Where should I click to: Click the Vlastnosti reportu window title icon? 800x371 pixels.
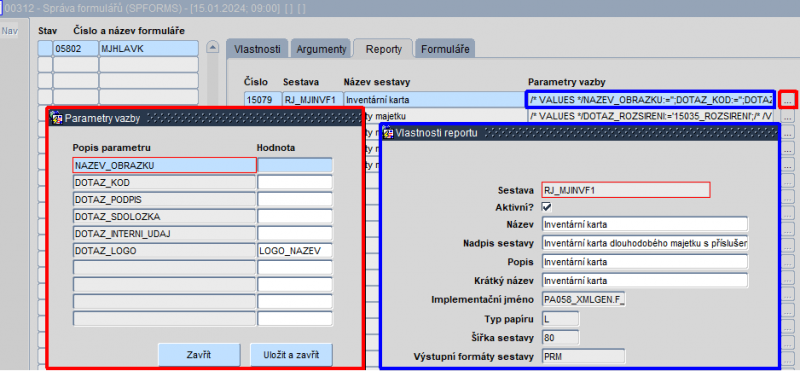(x=389, y=134)
